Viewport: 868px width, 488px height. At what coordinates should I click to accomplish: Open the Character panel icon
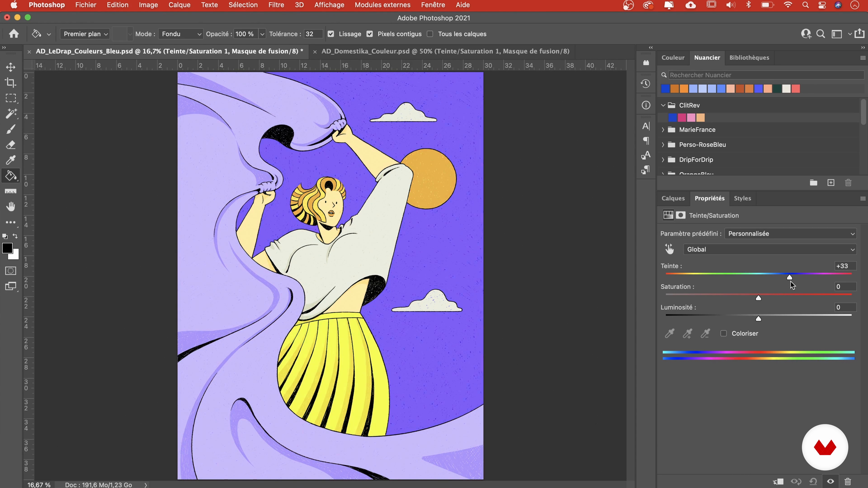tap(646, 126)
